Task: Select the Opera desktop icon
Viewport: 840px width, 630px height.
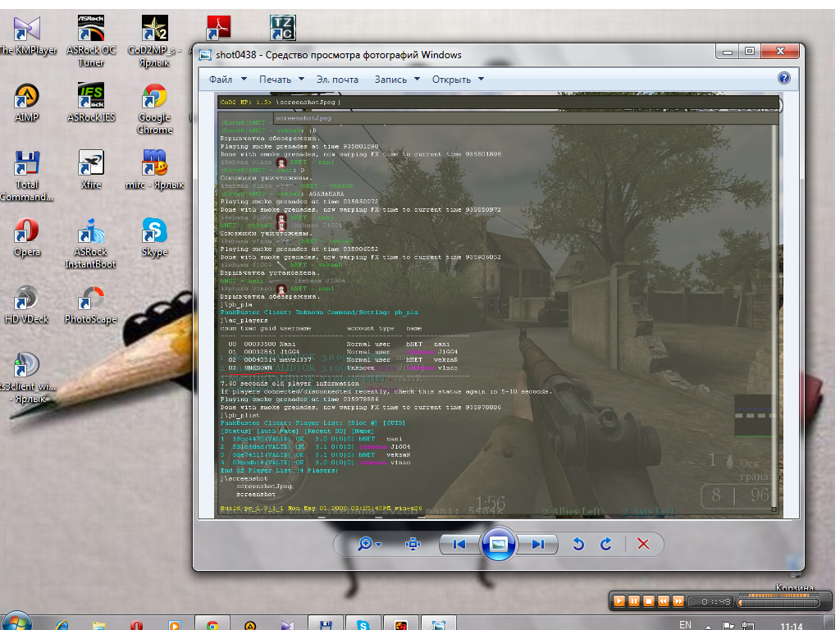Action: pos(27,237)
